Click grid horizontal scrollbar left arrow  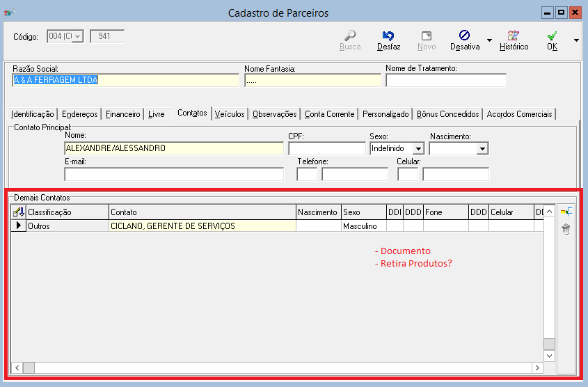(x=17, y=368)
